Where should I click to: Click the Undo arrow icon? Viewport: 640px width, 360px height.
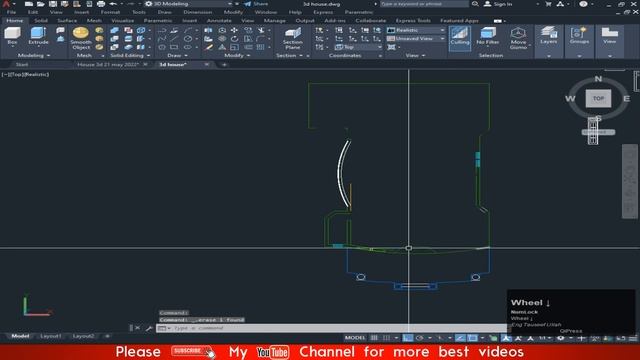click(113, 4)
